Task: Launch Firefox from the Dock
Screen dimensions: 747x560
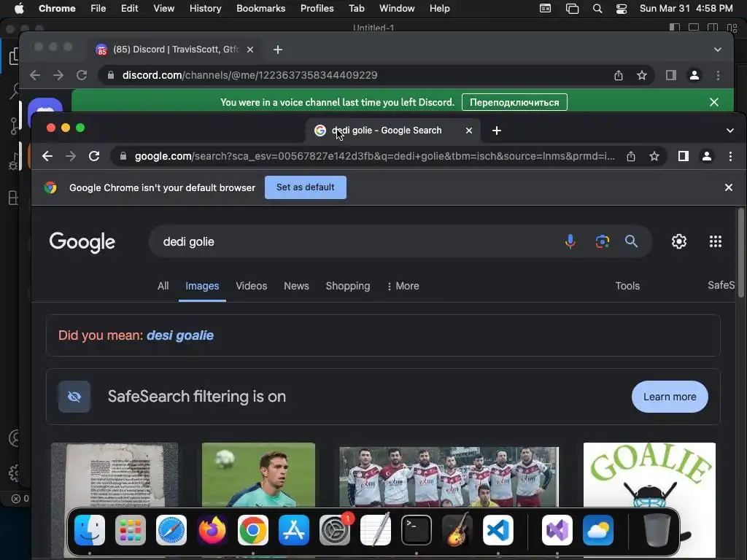Action: (x=212, y=530)
